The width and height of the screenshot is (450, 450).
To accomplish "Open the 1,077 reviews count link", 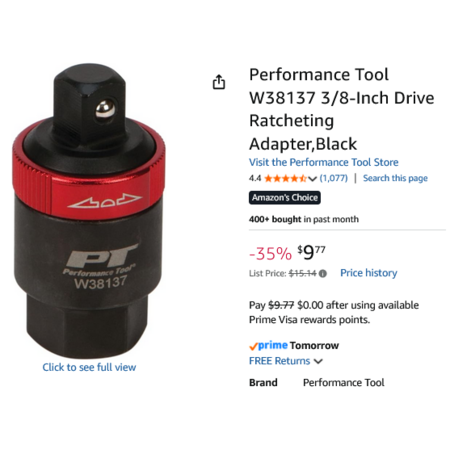I will [x=333, y=178].
